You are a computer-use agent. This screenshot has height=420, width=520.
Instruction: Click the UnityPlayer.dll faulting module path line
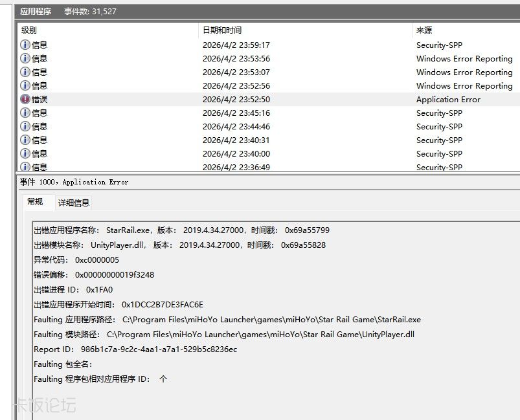point(223,335)
